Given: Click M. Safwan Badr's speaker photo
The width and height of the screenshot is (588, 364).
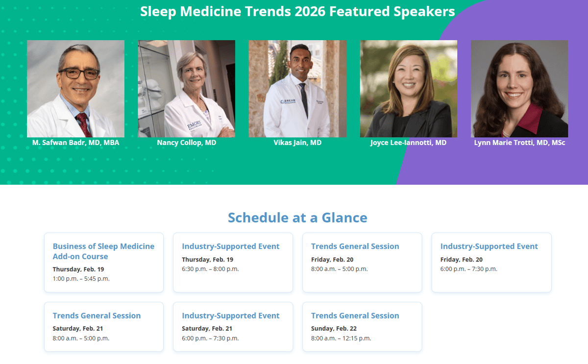Looking at the screenshot, I should coord(75,89).
